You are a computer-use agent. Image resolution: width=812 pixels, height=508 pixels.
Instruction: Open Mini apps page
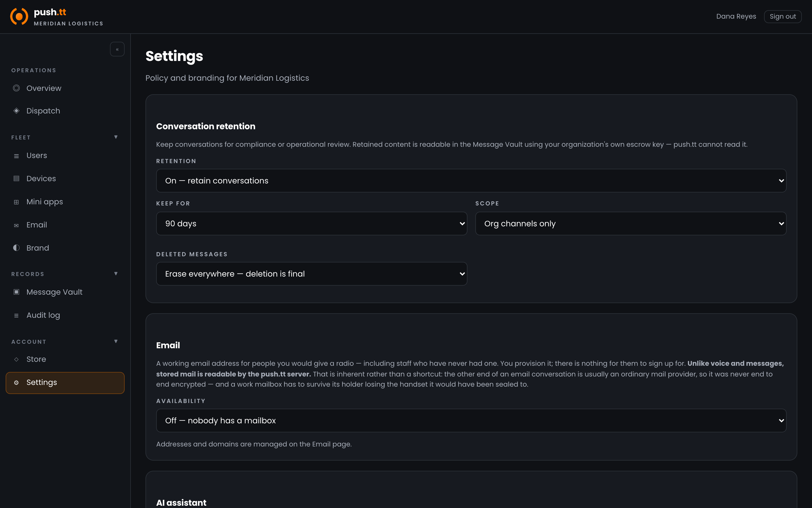click(x=65, y=202)
